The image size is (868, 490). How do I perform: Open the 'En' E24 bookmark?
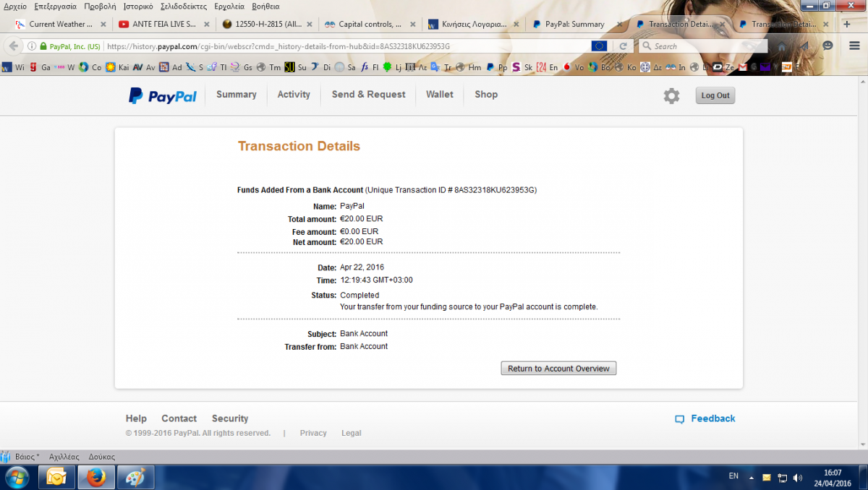coord(548,67)
